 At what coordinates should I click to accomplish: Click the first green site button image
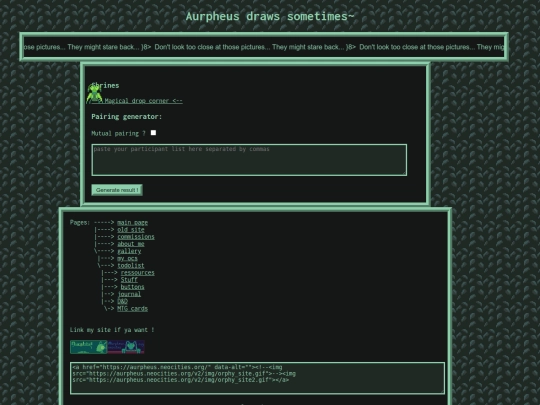(x=89, y=347)
